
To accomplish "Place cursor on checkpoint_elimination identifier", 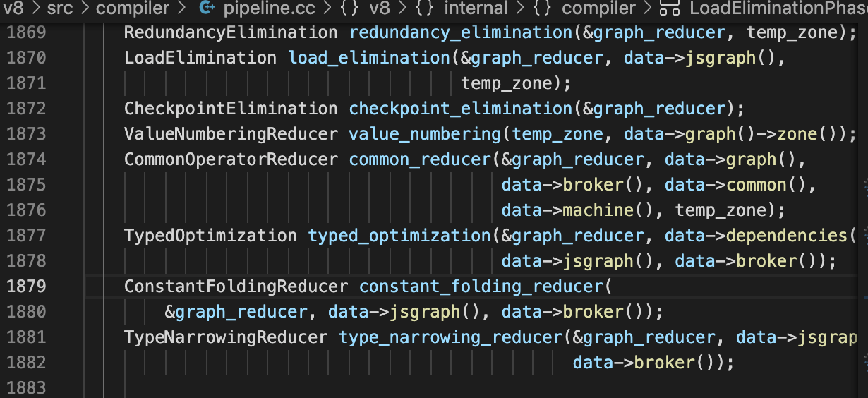I will (459, 109).
